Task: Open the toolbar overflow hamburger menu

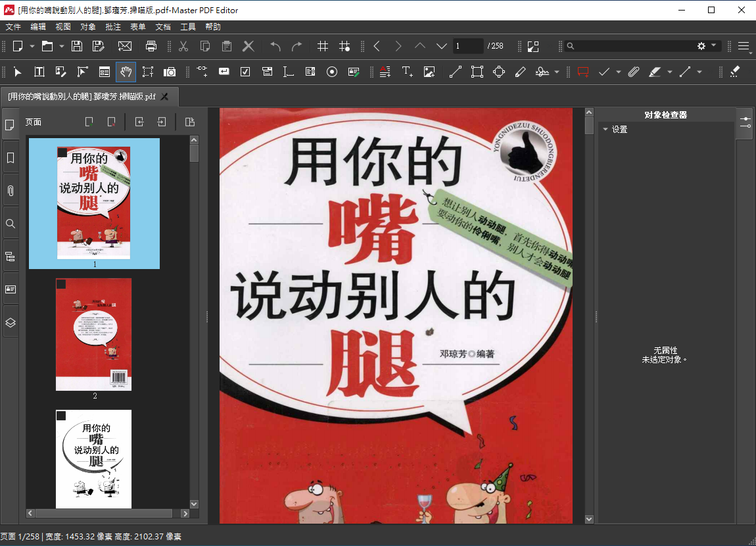Action: pyautogui.click(x=744, y=46)
